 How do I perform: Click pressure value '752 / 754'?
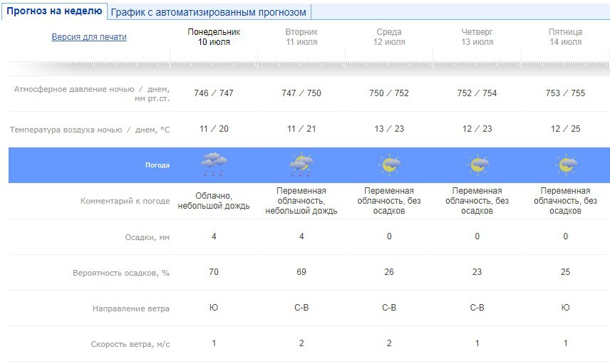point(477,93)
